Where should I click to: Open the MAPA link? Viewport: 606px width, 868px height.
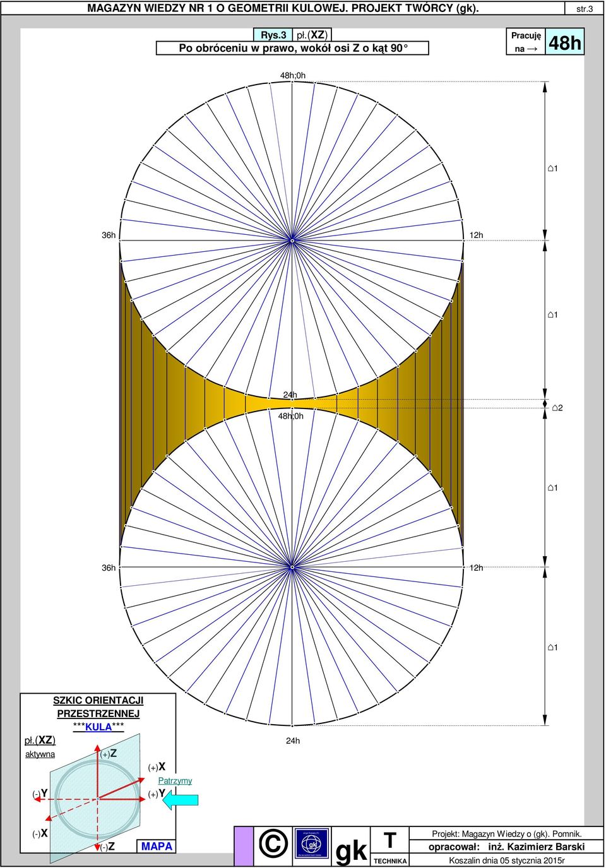click(x=157, y=846)
